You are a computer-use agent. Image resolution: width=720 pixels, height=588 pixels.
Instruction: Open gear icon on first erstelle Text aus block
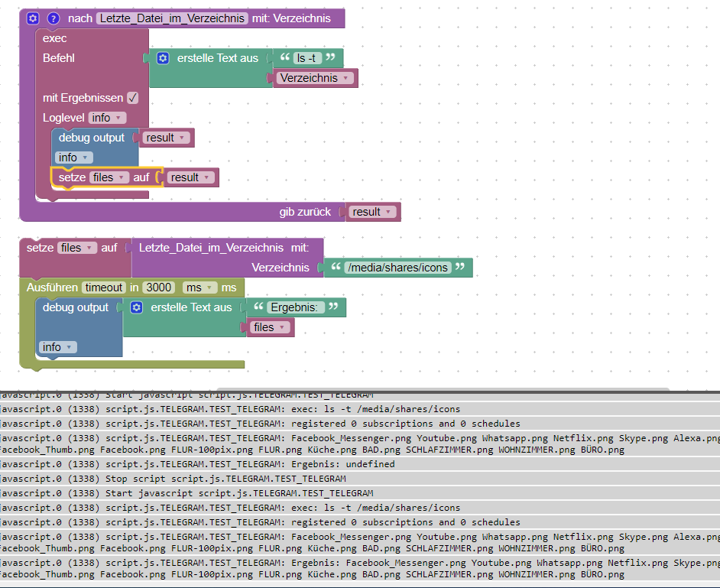coord(163,58)
